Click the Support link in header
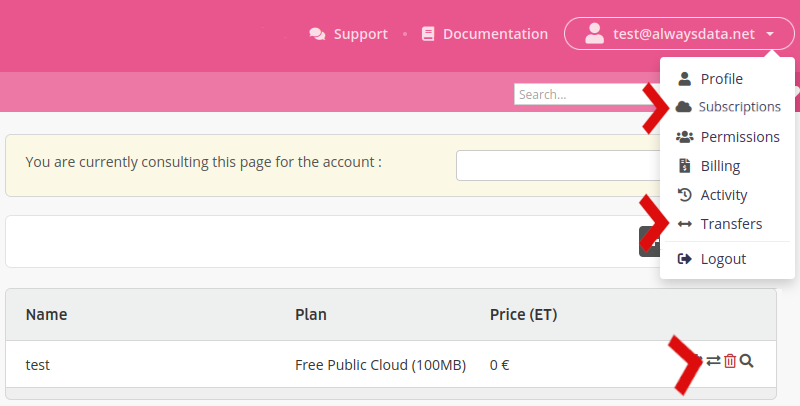The height and width of the screenshot is (406, 800). pyautogui.click(x=360, y=34)
